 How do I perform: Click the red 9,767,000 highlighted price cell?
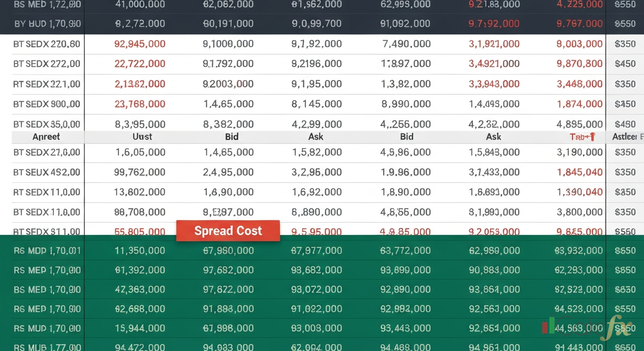click(x=579, y=23)
